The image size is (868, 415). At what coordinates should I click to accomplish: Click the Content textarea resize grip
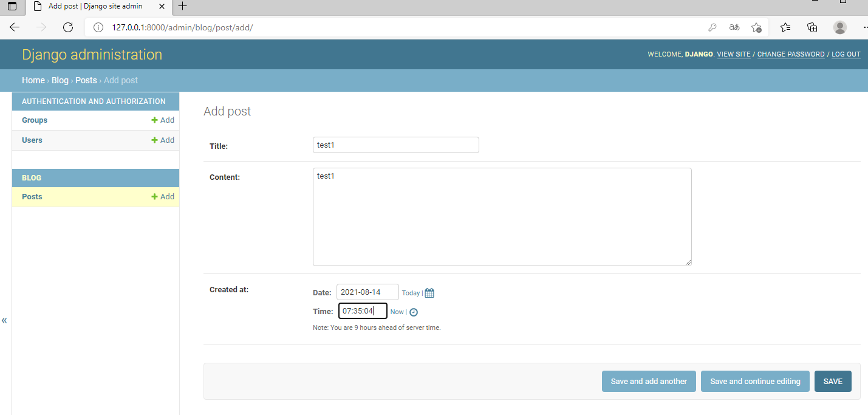coord(688,262)
